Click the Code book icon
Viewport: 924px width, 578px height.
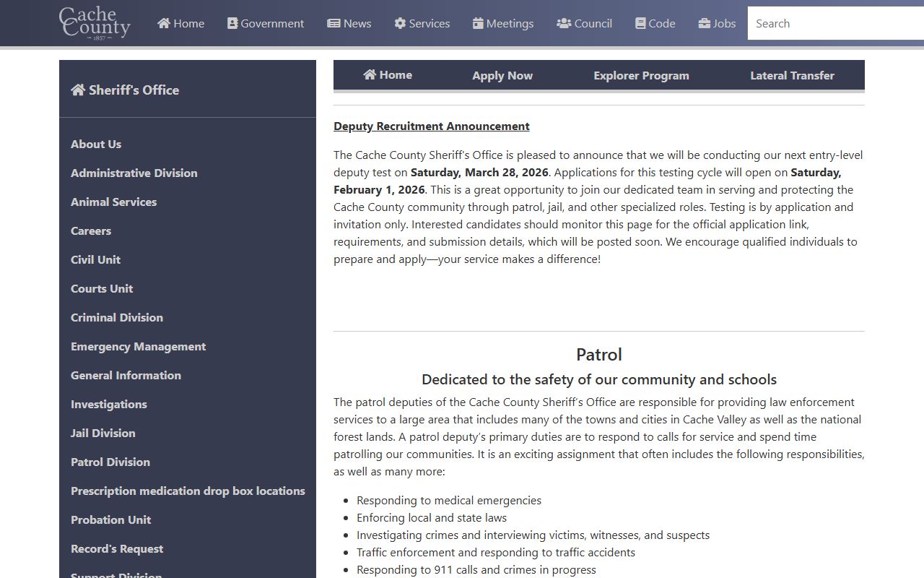pyautogui.click(x=640, y=23)
